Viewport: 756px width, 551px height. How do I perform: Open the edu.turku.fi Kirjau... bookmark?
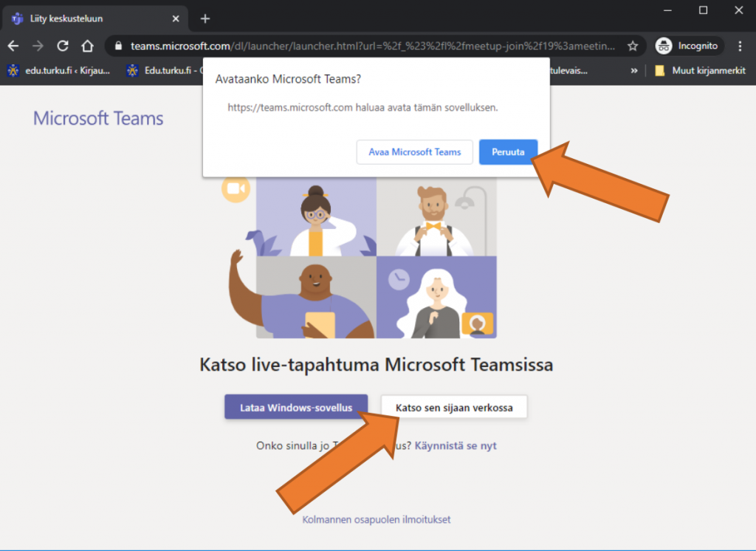coord(59,70)
